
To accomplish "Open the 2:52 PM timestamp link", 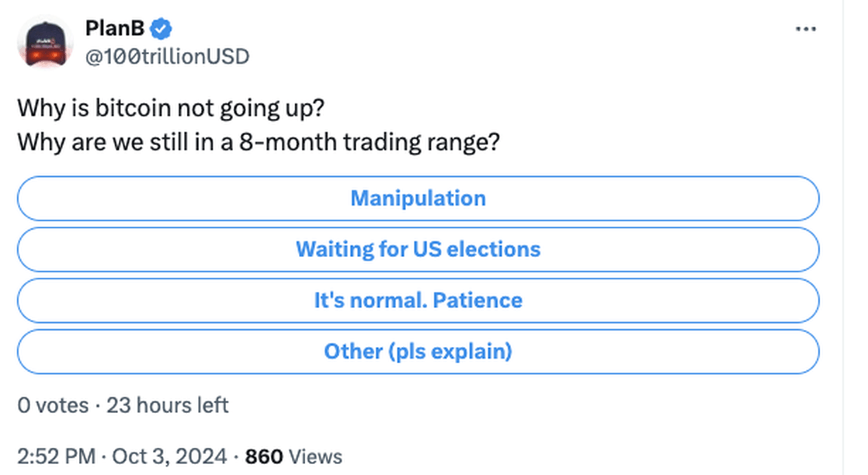I will tap(57, 456).
